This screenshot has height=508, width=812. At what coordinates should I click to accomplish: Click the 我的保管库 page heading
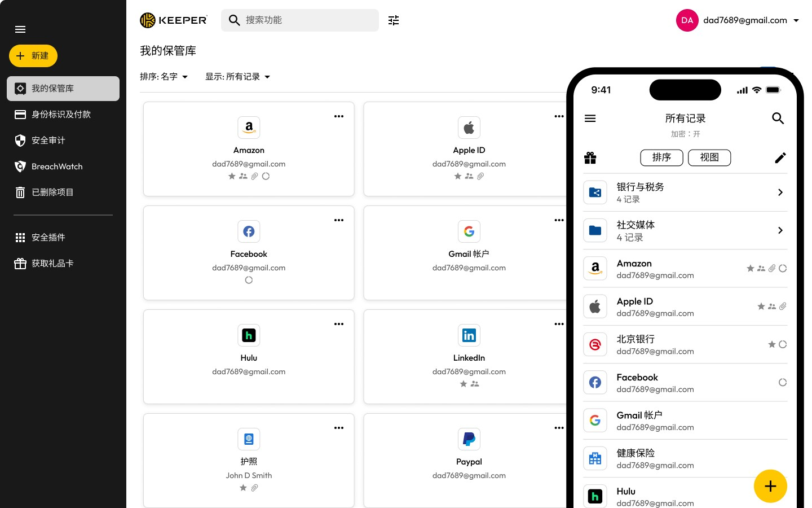168,51
